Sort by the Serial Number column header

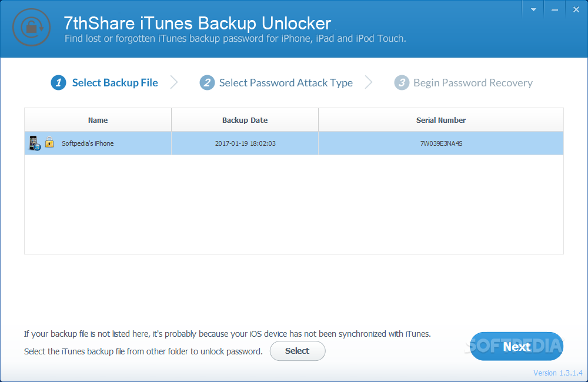[x=441, y=120]
